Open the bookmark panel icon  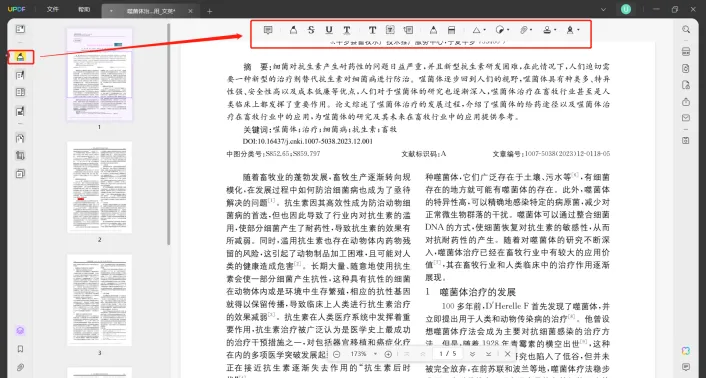click(20, 349)
